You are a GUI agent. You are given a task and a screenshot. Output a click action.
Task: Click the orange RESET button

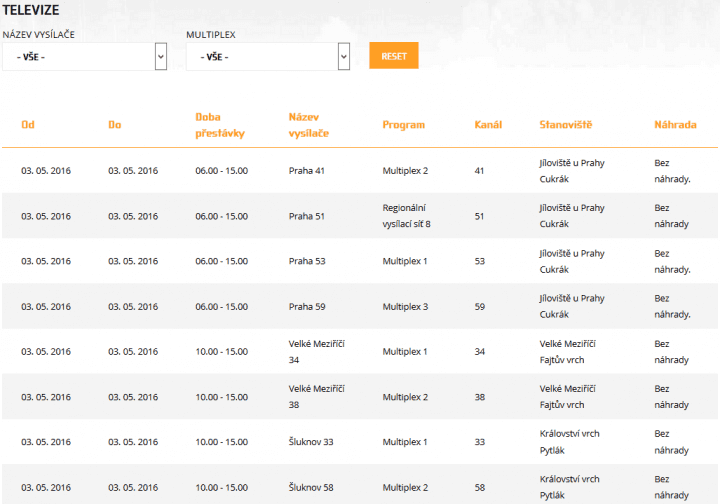[394, 56]
